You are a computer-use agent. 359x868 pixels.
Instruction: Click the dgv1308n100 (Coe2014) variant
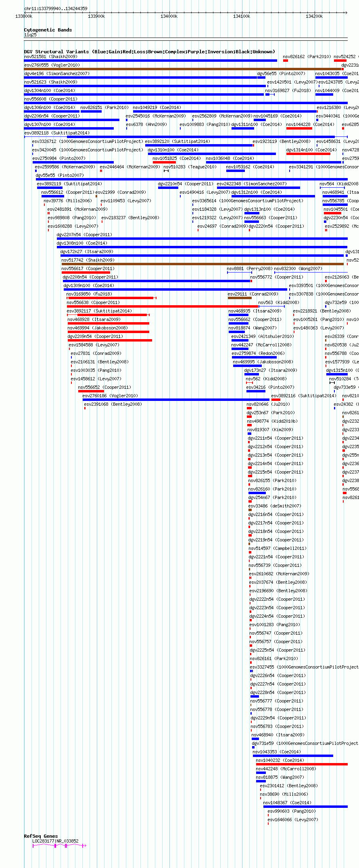click(x=202, y=247)
